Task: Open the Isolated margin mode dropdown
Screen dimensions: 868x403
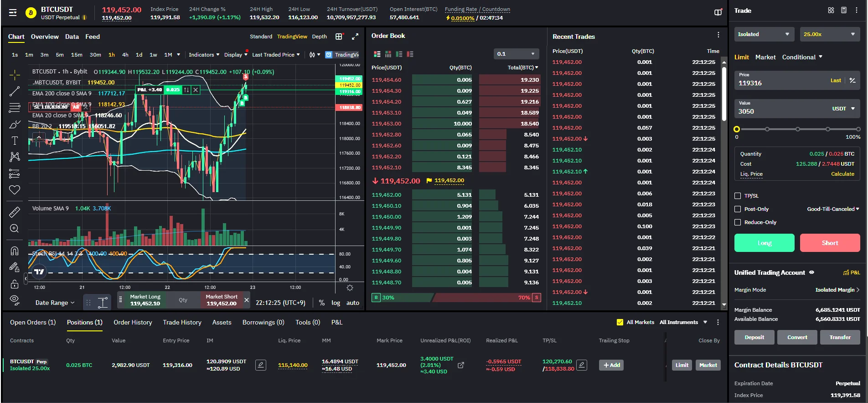Action: pos(764,34)
